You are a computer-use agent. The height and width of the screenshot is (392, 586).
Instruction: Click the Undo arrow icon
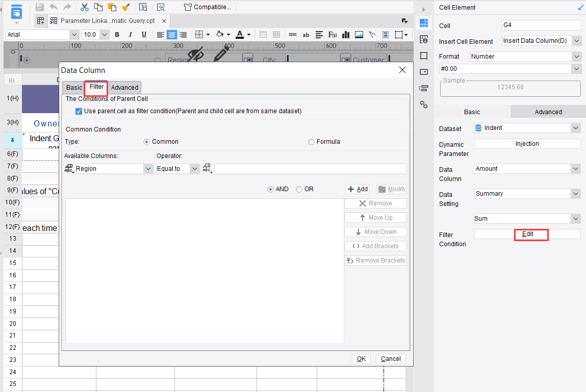point(54,7)
